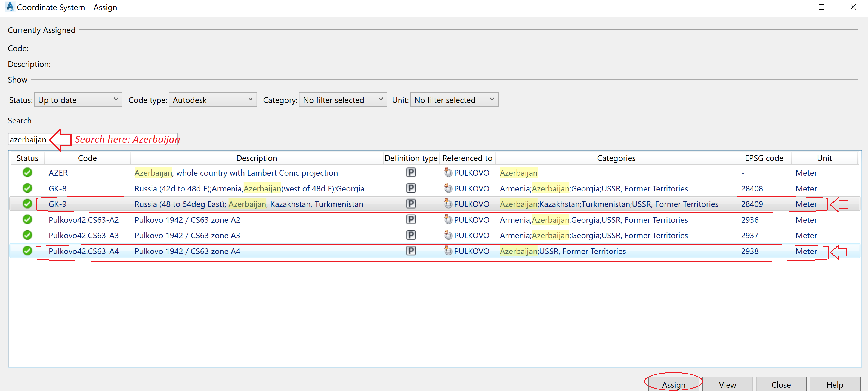The width and height of the screenshot is (868, 391).
Task: Click the P icon on Pulkovo42.CS63-A4 row
Action: [411, 251]
